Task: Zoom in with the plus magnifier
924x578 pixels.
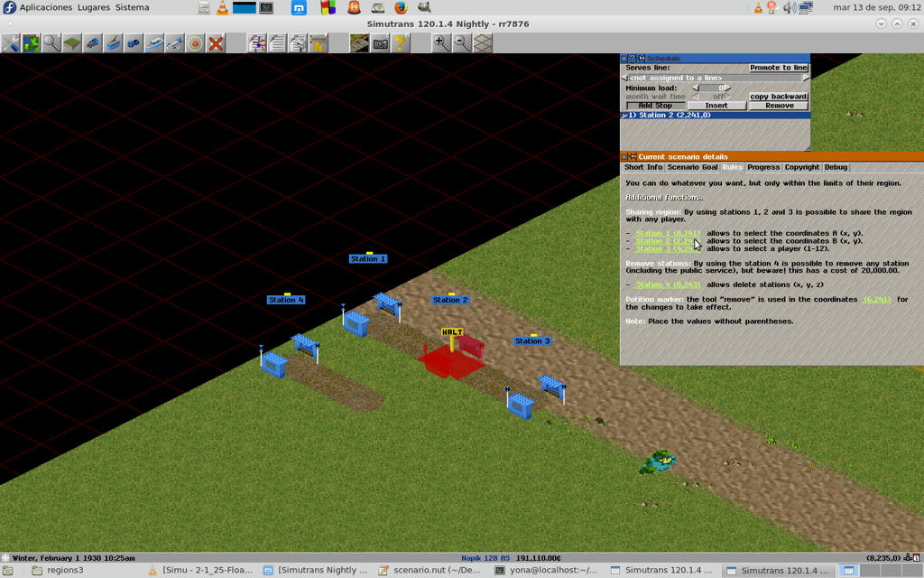Action: point(441,43)
